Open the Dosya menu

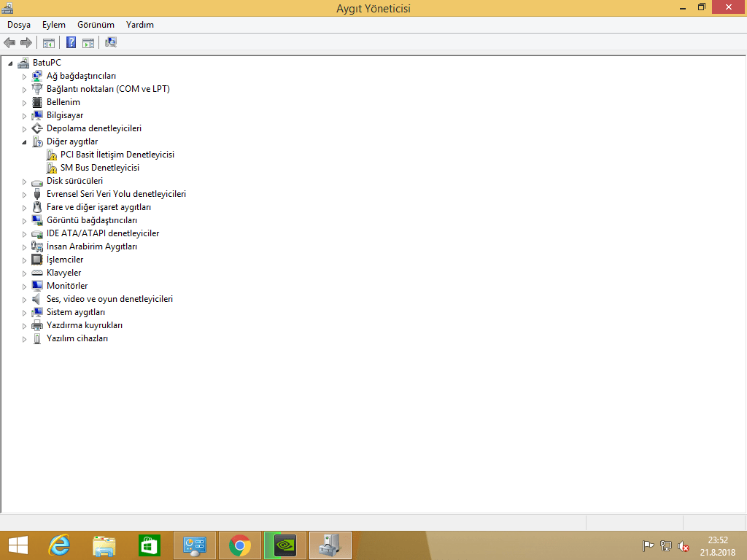(19, 25)
